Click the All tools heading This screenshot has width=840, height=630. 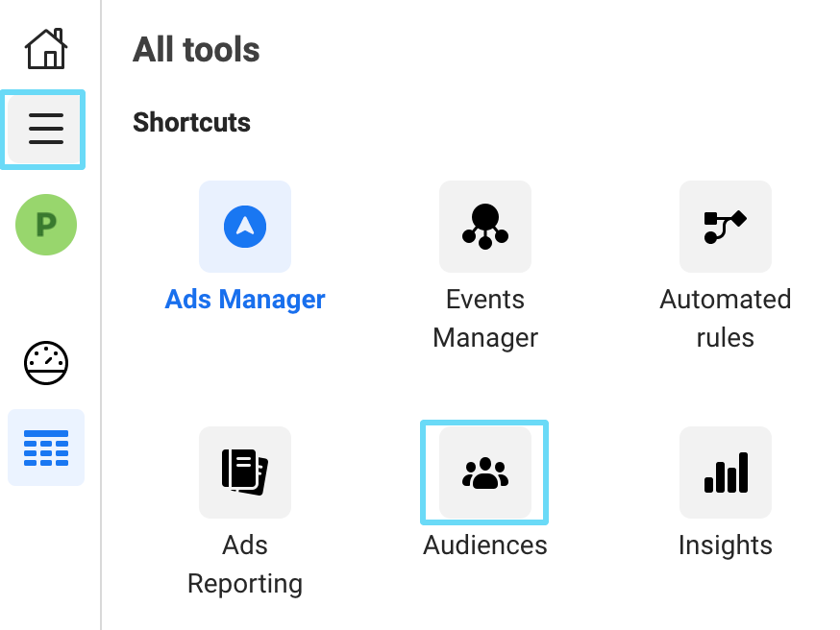196,49
